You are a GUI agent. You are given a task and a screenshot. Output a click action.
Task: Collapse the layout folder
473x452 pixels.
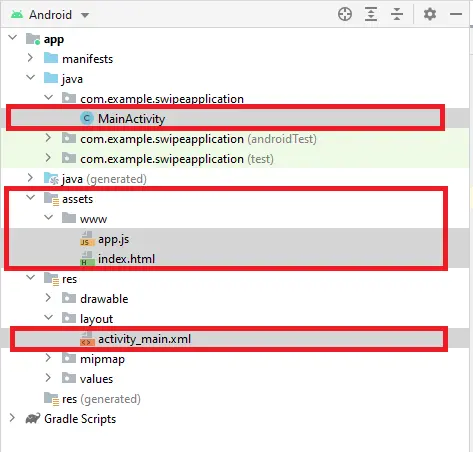[x=49, y=317]
